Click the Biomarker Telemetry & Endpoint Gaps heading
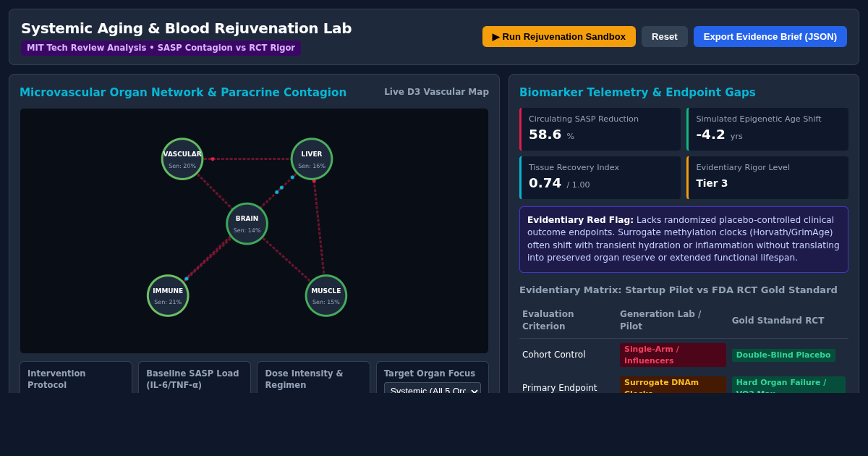 637,93
